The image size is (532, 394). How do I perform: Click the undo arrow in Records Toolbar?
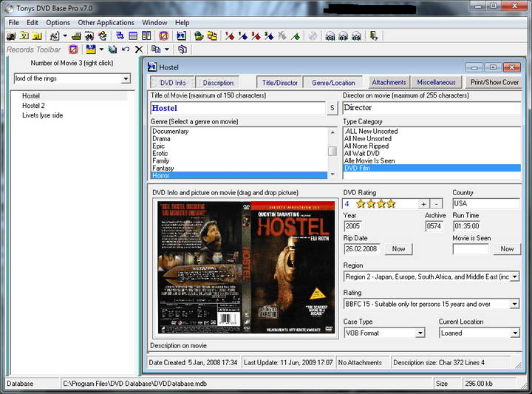pos(126,50)
